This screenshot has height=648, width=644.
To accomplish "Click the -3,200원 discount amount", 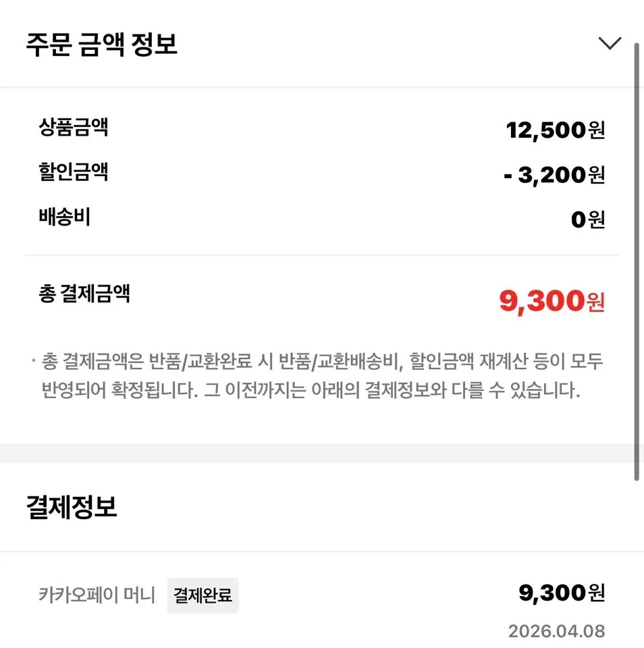I will pos(554,175).
